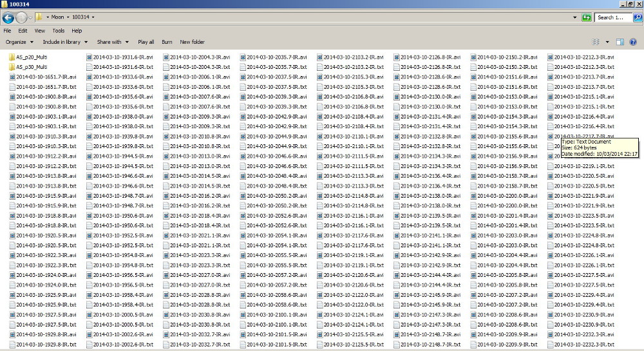Open help via the blue question mark

634,42
